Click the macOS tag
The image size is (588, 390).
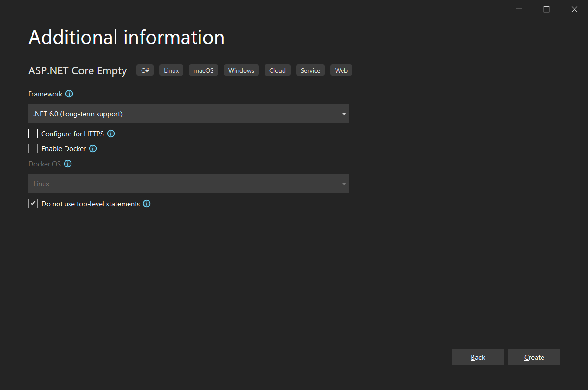203,70
